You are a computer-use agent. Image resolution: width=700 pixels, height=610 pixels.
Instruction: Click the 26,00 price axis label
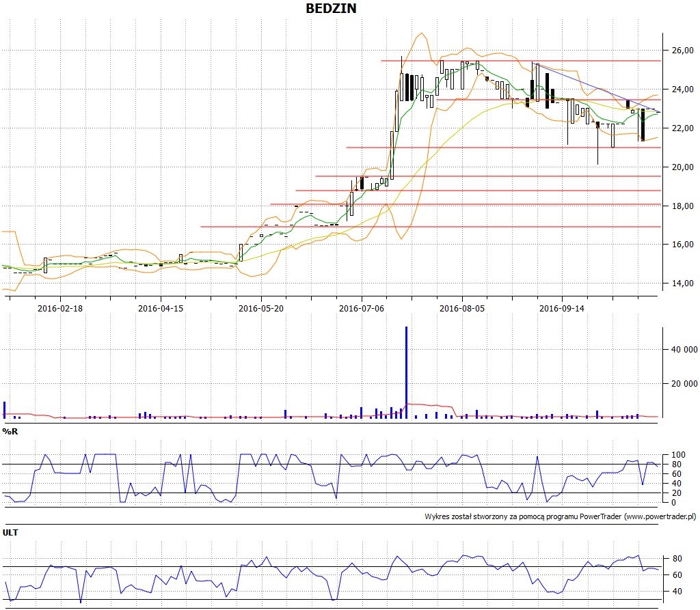click(683, 51)
